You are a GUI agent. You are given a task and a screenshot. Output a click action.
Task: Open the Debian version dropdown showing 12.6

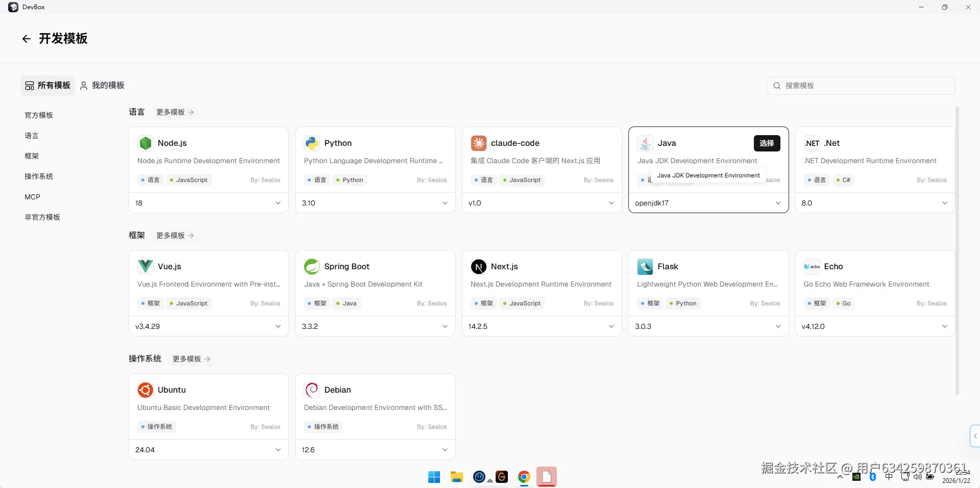(375, 450)
